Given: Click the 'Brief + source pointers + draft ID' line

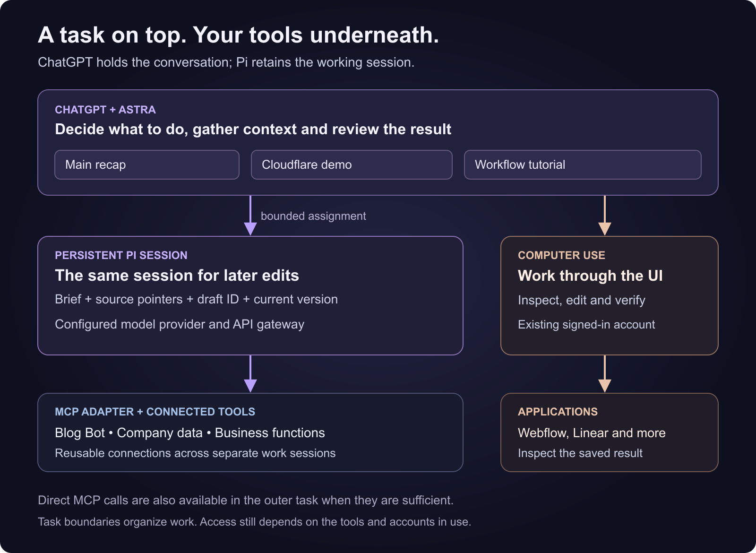Looking at the screenshot, I should point(196,300).
